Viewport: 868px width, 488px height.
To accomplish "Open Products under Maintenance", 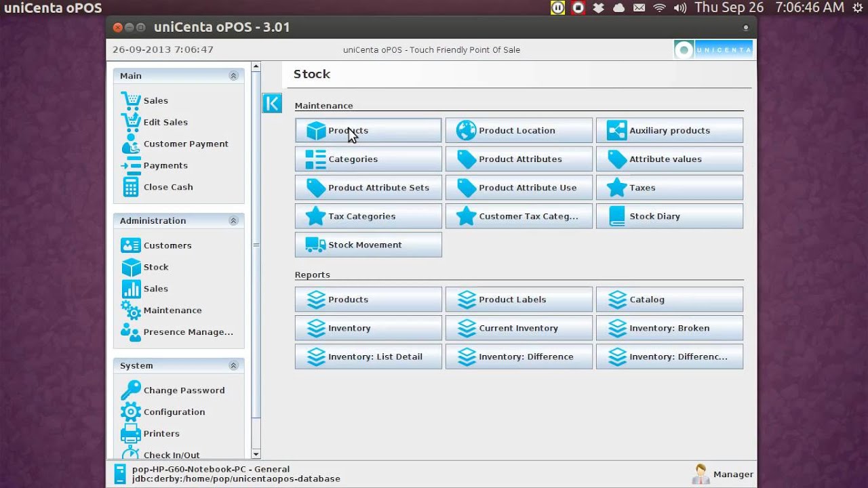I will pyautogui.click(x=368, y=131).
